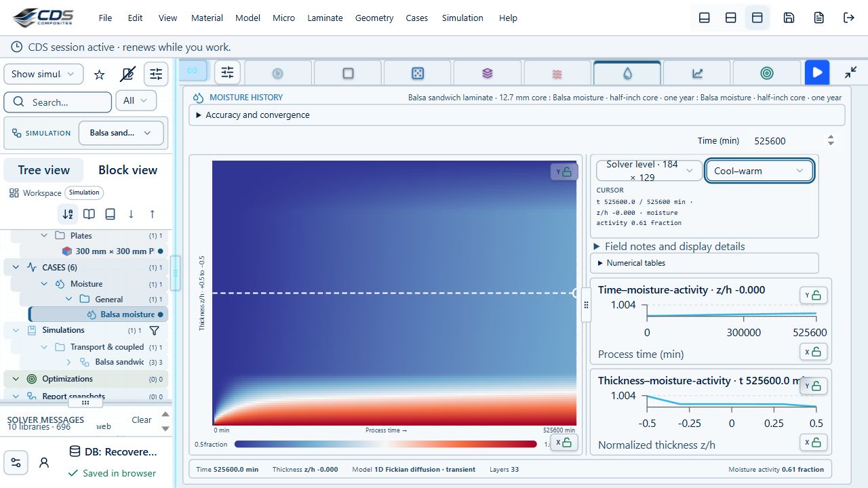This screenshot has height=488, width=868.
Task: Open the Balsa sand... simulation dropdown
Action: click(x=121, y=133)
